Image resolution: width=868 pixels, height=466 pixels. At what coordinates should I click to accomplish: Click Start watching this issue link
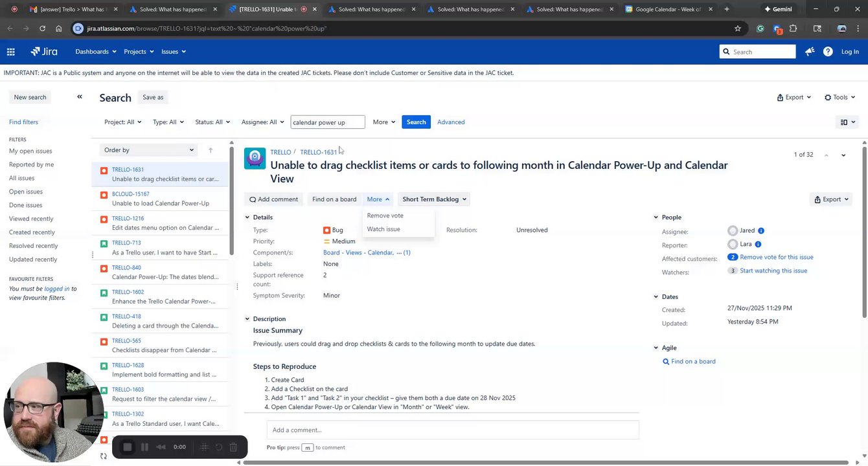(773, 271)
